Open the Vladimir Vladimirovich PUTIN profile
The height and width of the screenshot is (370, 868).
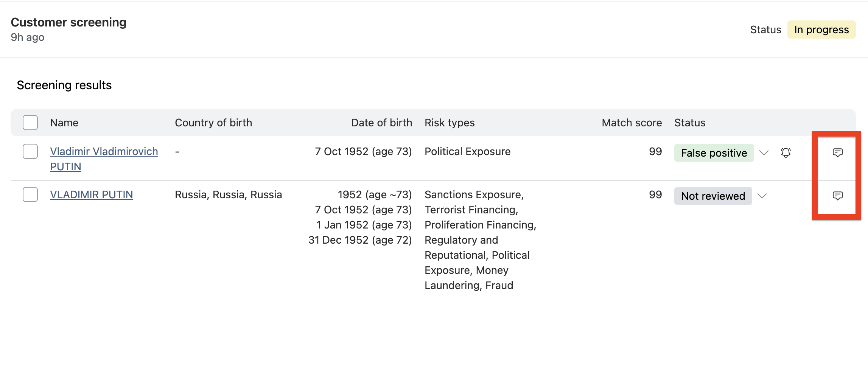pos(104,151)
